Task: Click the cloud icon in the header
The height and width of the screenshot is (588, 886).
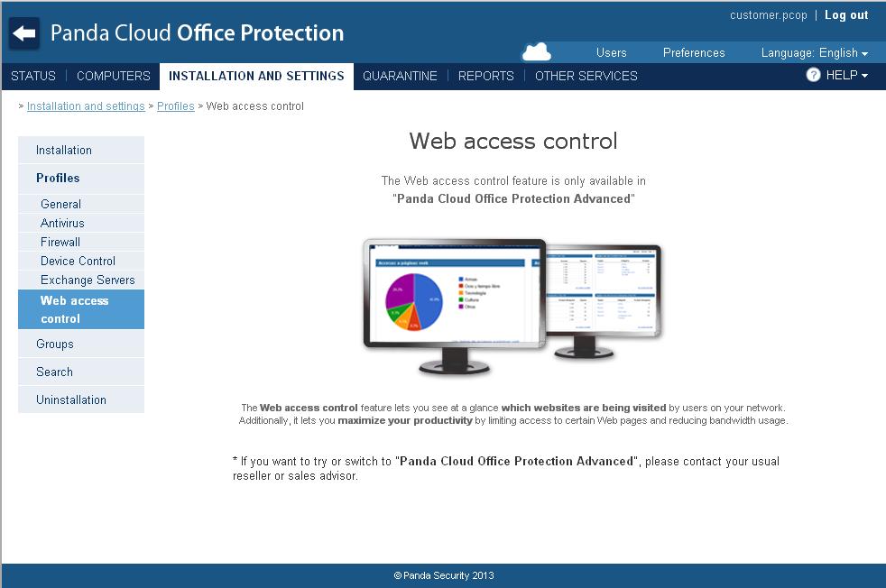Action: pyautogui.click(x=536, y=51)
